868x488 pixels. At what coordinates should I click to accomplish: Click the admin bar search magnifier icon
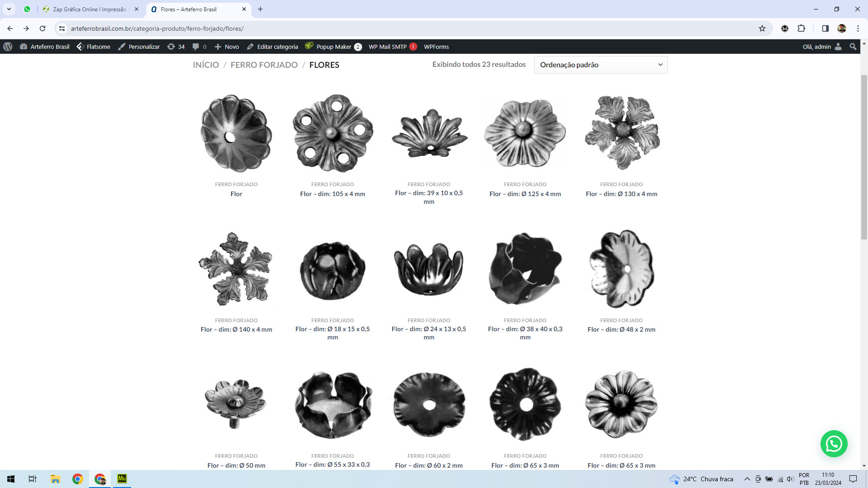(853, 47)
